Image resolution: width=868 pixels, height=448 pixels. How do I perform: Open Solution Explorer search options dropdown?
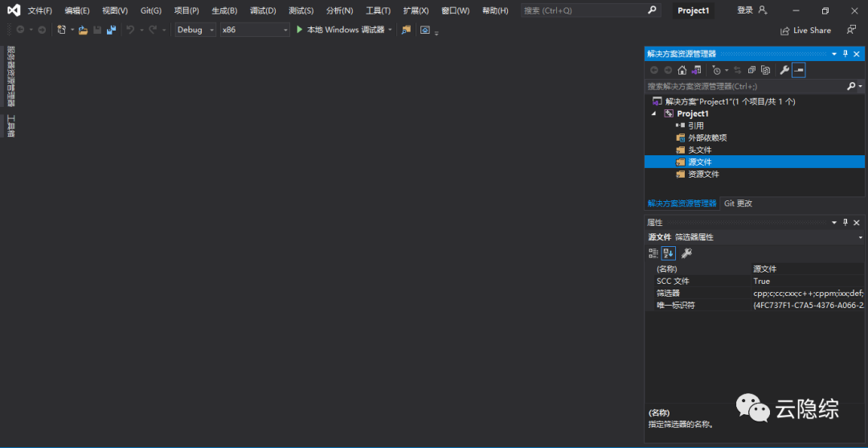coord(860,86)
